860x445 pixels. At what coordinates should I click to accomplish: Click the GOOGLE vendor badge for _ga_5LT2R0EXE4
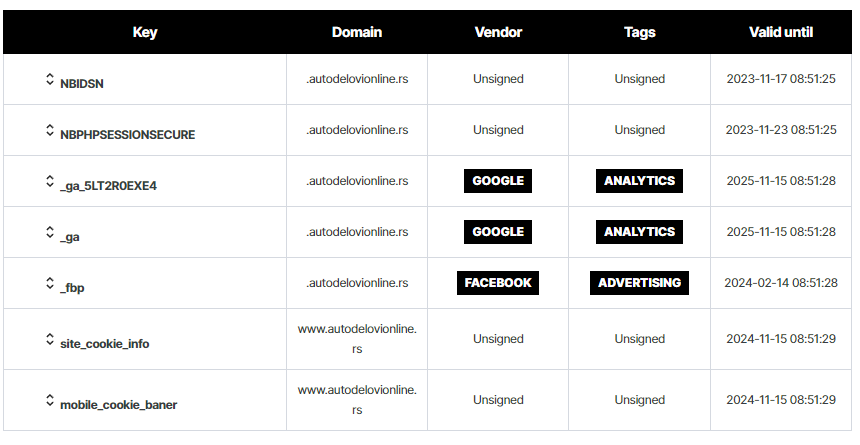tap(498, 181)
